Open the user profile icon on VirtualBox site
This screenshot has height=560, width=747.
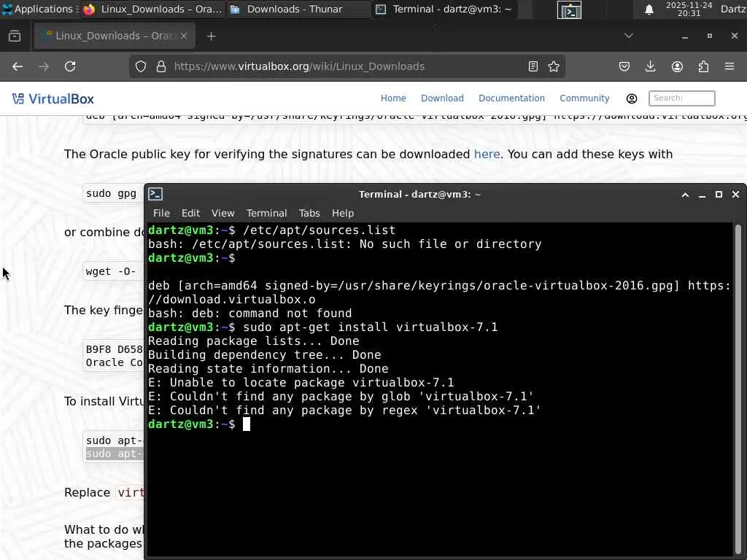click(x=632, y=98)
